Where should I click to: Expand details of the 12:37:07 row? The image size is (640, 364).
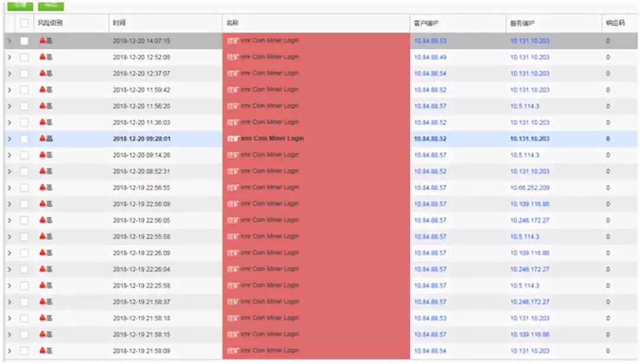pos(9,73)
